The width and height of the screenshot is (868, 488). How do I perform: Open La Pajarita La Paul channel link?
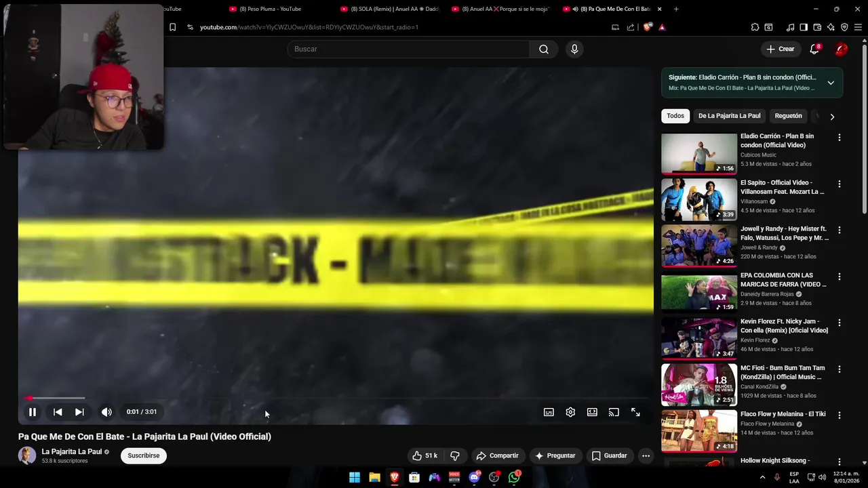72,451
